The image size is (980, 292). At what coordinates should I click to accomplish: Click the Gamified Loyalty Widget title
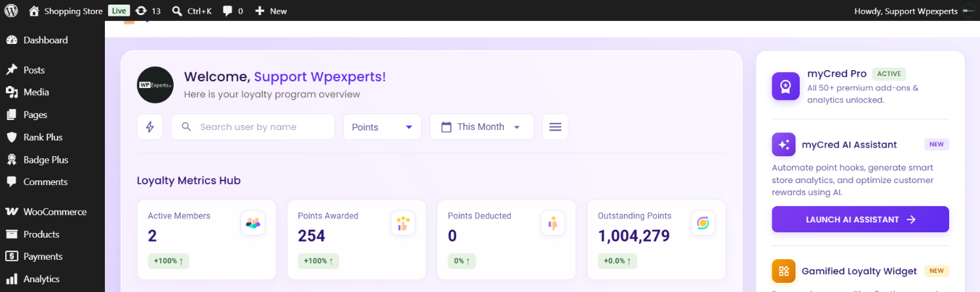[859, 271]
